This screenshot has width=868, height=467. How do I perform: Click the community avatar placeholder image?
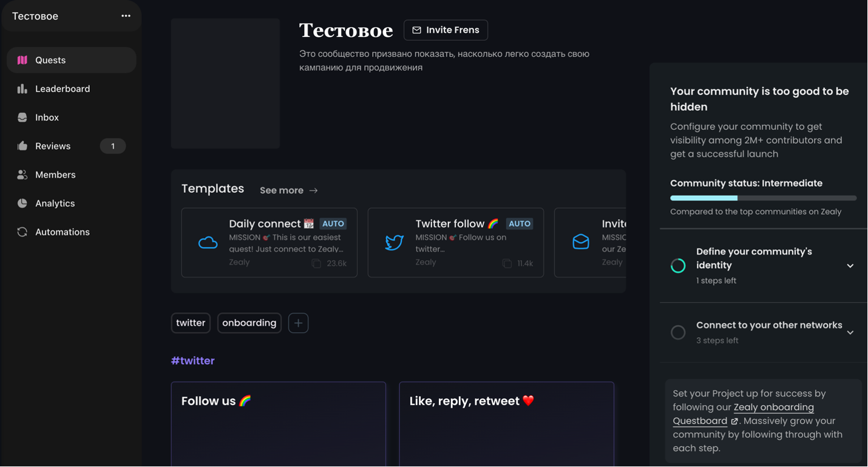click(225, 83)
